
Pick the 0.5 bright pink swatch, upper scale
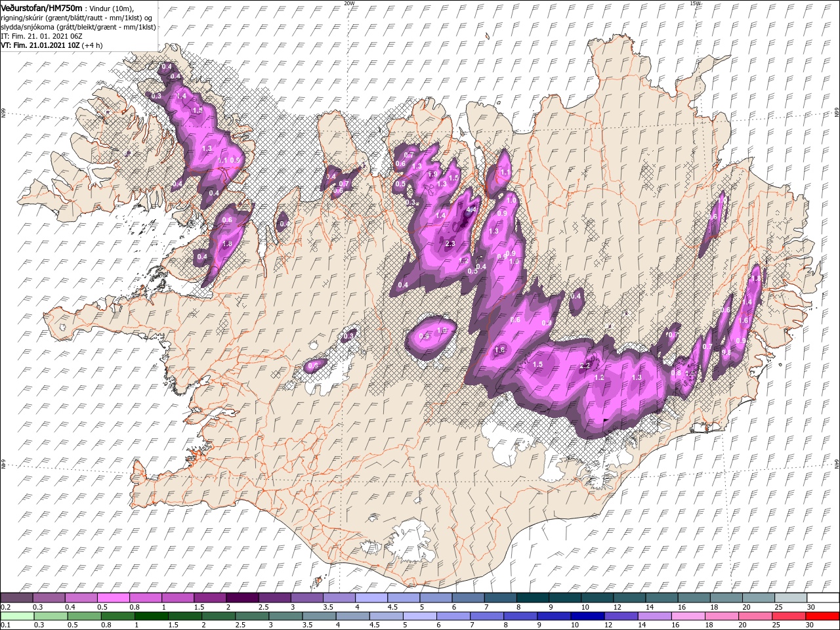tap(113, 598)
